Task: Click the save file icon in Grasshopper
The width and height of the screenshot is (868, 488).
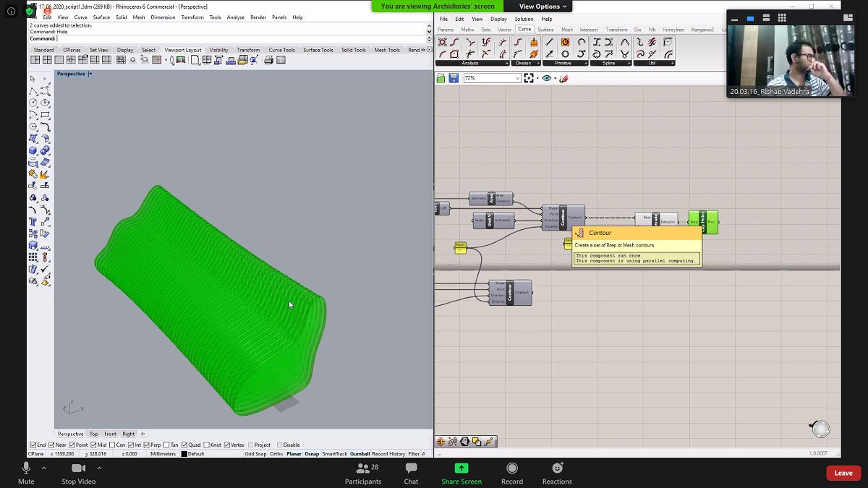Action: pyautogui.click(x=454, y=78)
